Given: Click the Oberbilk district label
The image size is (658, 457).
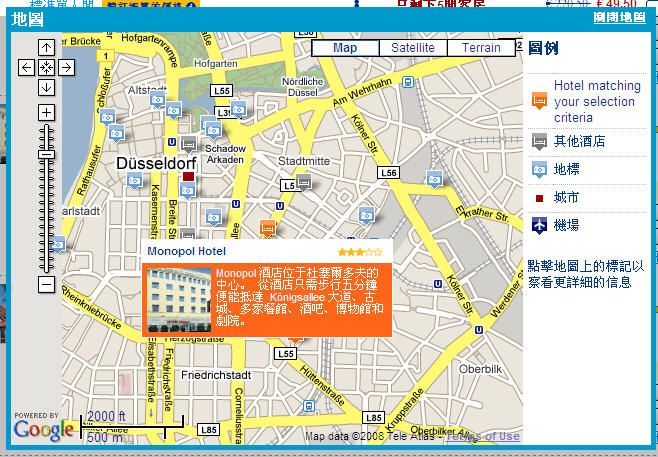Looking at the screenshot, I should (480, 369).
